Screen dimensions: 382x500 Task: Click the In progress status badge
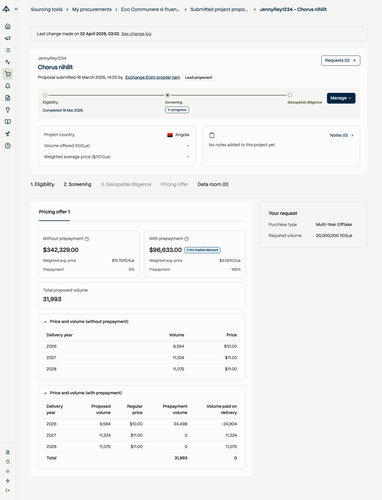[x=177, y=110]
